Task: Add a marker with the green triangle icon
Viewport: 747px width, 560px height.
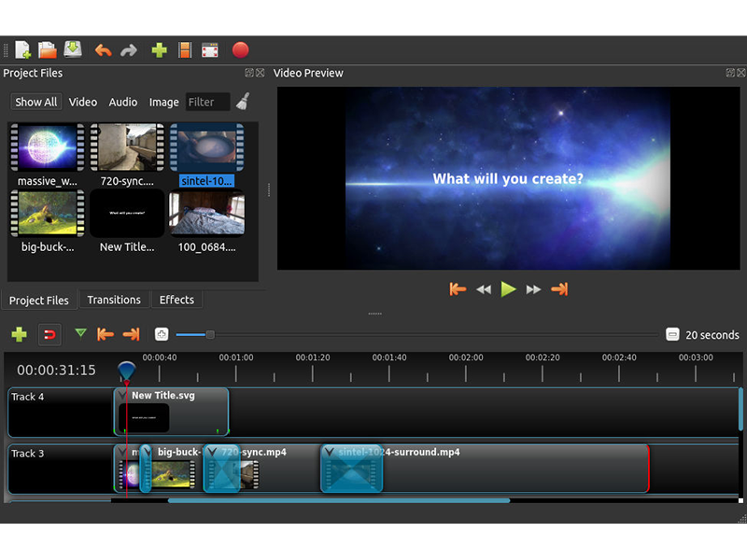Action: [80, 332]
